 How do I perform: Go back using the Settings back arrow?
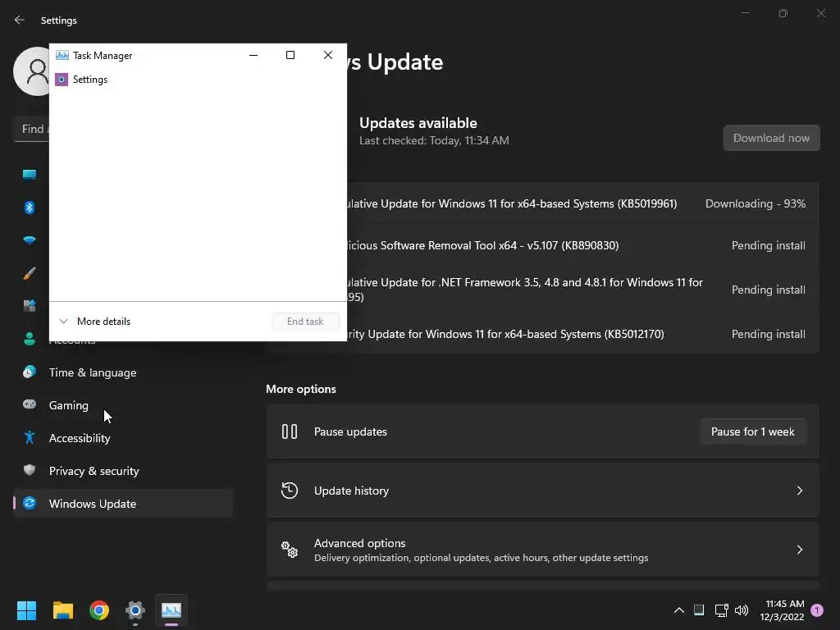(x=20, y=20)
